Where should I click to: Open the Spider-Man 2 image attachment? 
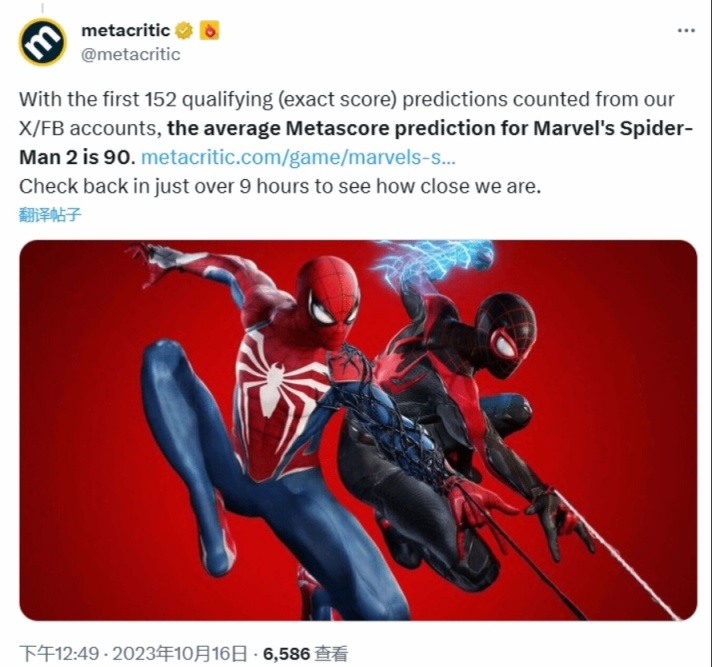click(x=358, y=430)
